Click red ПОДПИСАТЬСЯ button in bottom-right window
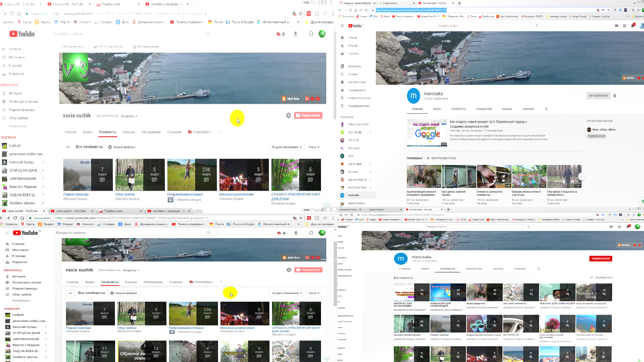The width and height of the screenshot is (644, 362). point(600,258)
